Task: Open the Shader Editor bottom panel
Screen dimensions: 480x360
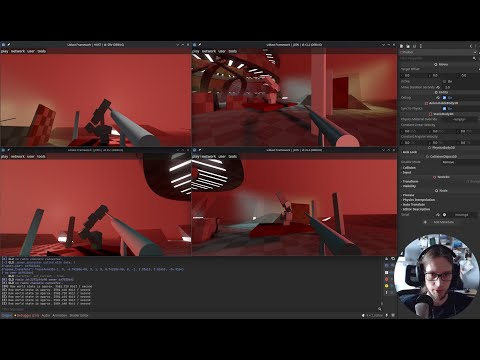Action: (x=79, y=315)
